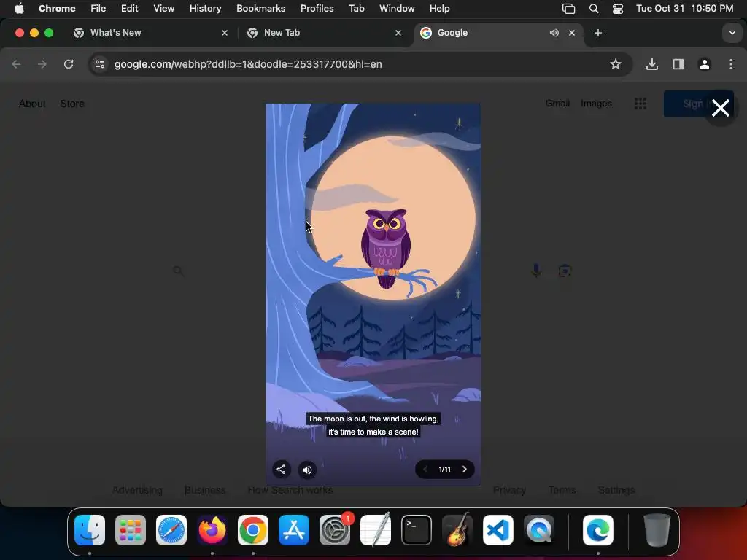Close the New Tab tab
This screenshot has height=560, width=747.
(x=398, y=33)
